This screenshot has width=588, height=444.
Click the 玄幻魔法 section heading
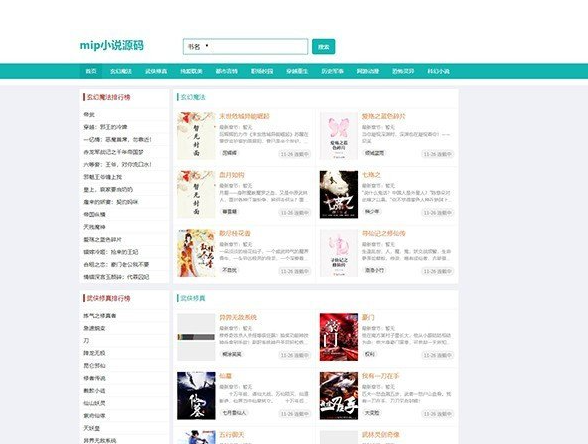pyautogui.click(x=193, y=98)
